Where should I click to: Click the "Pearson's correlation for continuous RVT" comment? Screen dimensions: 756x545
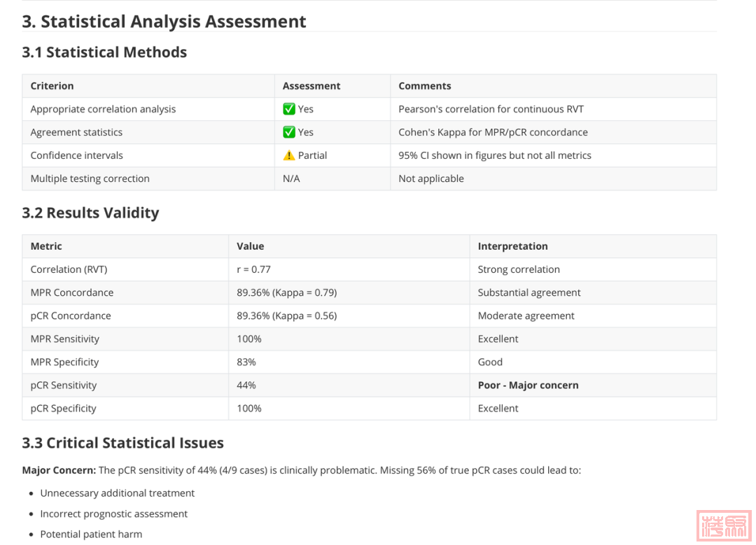pos(491,109)
